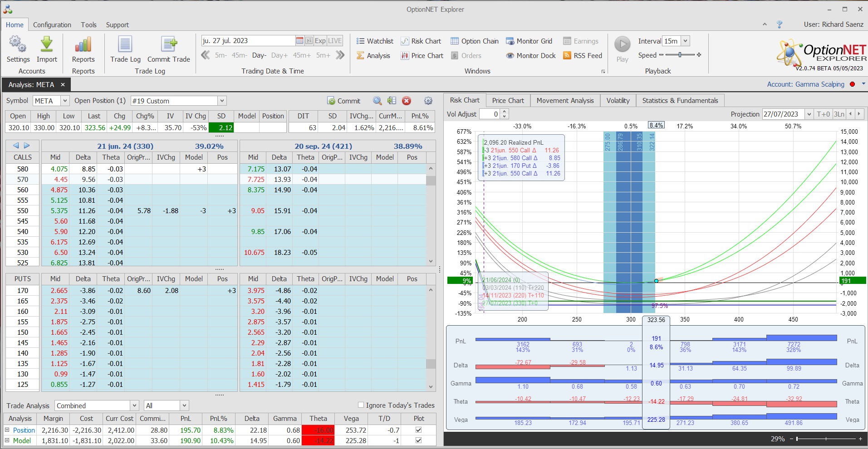This screenshot has width=868, height=449.
Task: Step forward to next trading day arrows
Action: tap(340, 55)
